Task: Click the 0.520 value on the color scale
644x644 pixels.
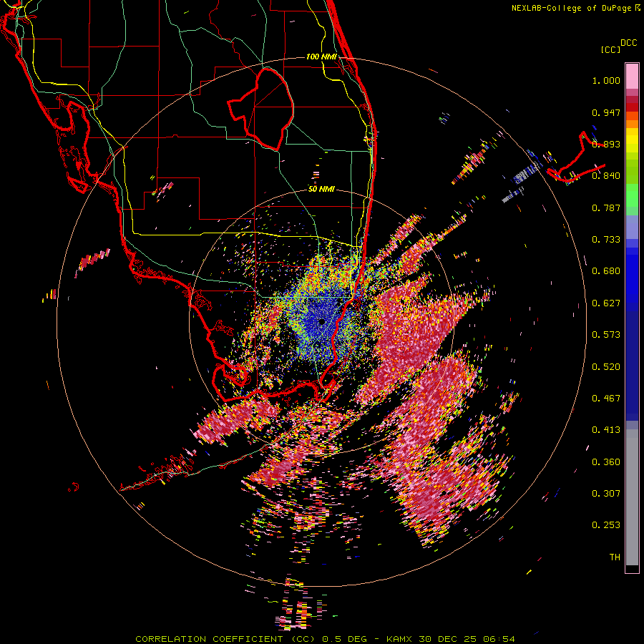Action: [x=606, y=366]
